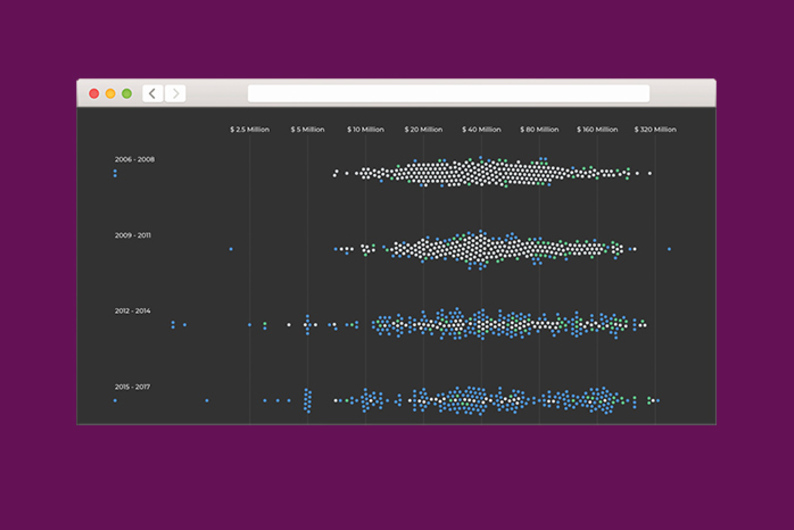The width and height of the screenshot is (794, 530).
Task: Select the $ 40 Million axis label
Action: (x=481, y=129)
